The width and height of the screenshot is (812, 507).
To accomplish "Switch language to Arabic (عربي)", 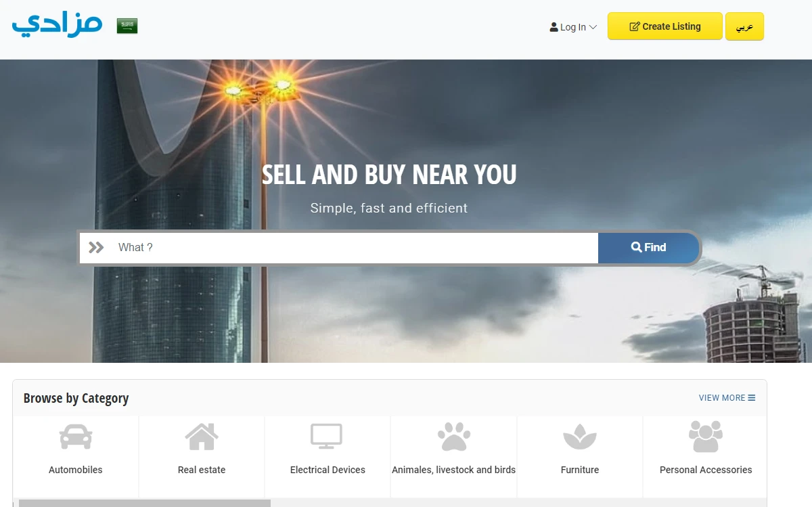I will click(x=744, y=26).
